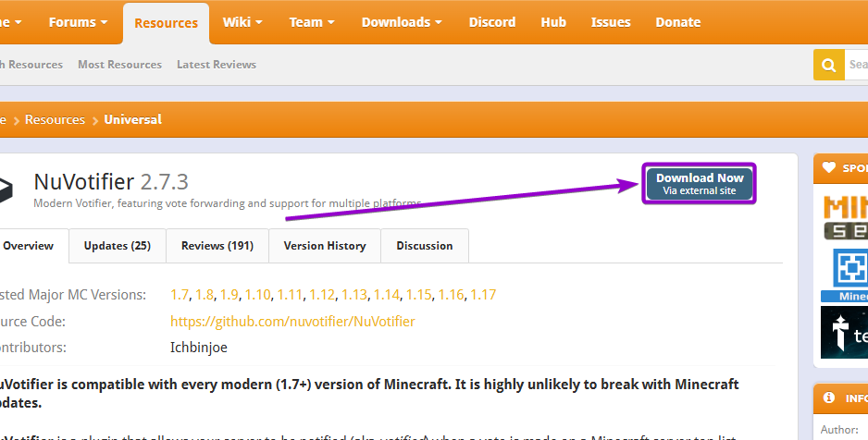Screen dimensions: 868x440
Task: Open the dark space sponsor thumbnail
Action: (x=844, y=332)
